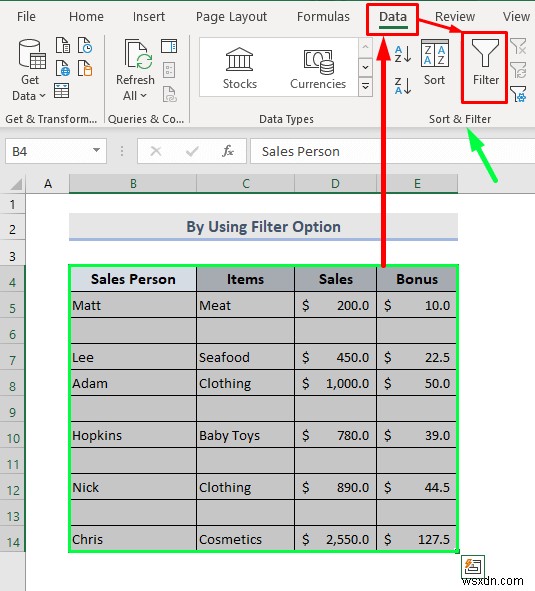
Task: Click the Existing Connections icon
Action: (85, 68)
